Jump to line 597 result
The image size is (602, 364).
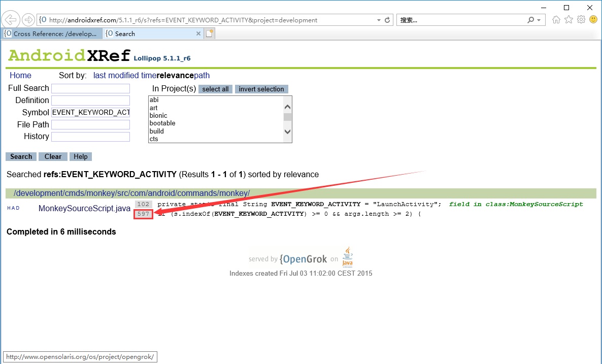[143, 214]
